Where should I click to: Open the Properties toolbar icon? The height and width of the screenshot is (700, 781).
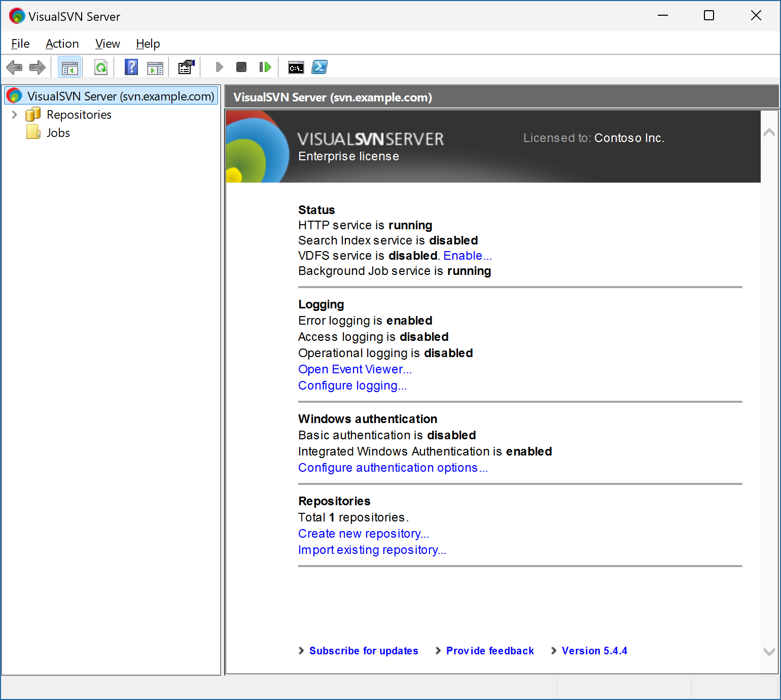point(186,67)
